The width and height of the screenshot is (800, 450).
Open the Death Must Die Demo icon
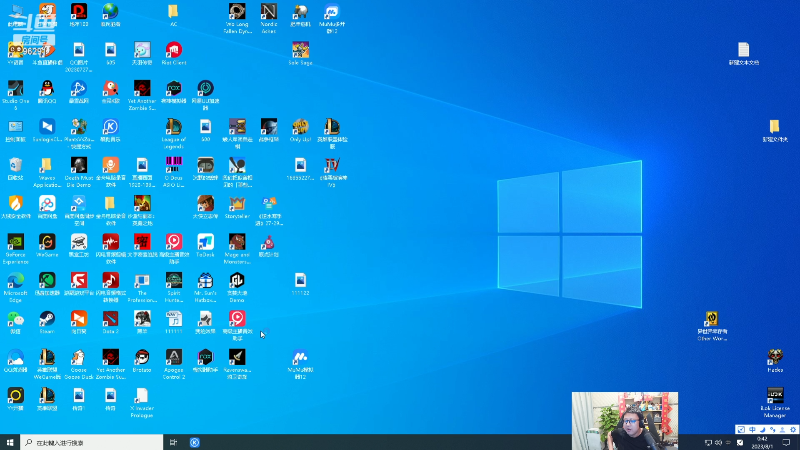coord(79,172)
